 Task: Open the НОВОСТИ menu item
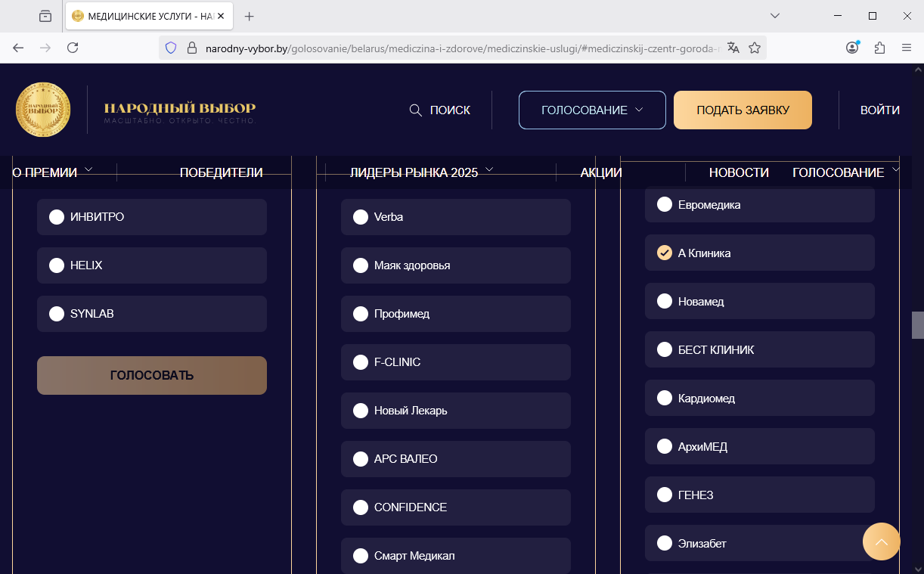tap(739, 172)
